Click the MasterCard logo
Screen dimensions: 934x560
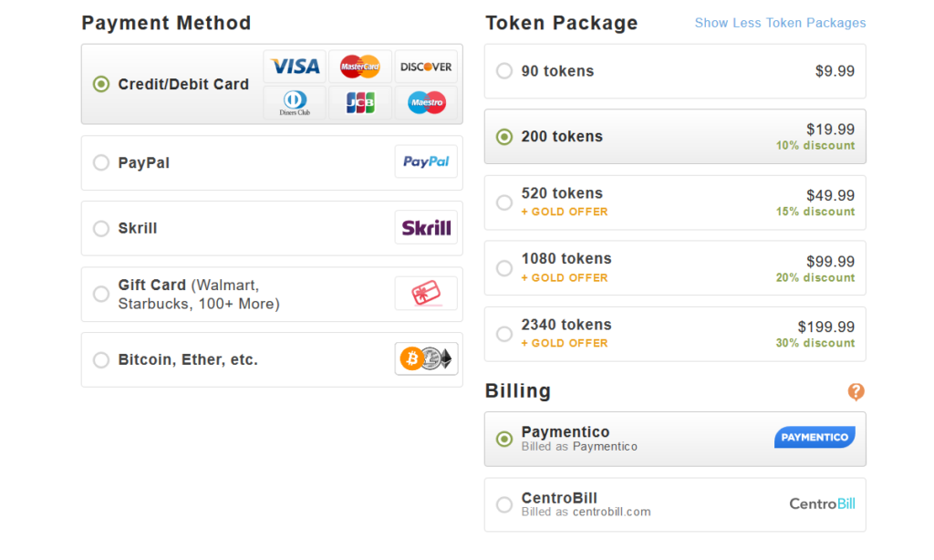359,67
